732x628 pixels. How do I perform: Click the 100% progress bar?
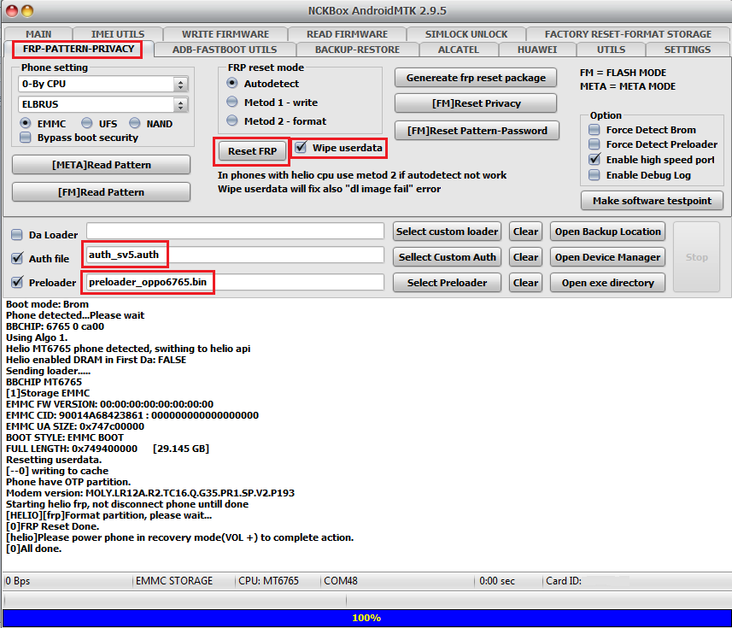point(366,618)
